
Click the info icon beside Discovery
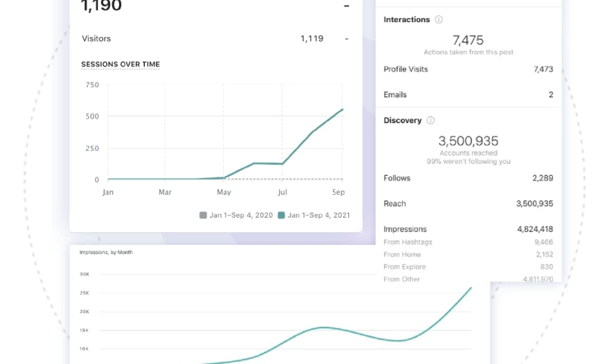(431, 121)
